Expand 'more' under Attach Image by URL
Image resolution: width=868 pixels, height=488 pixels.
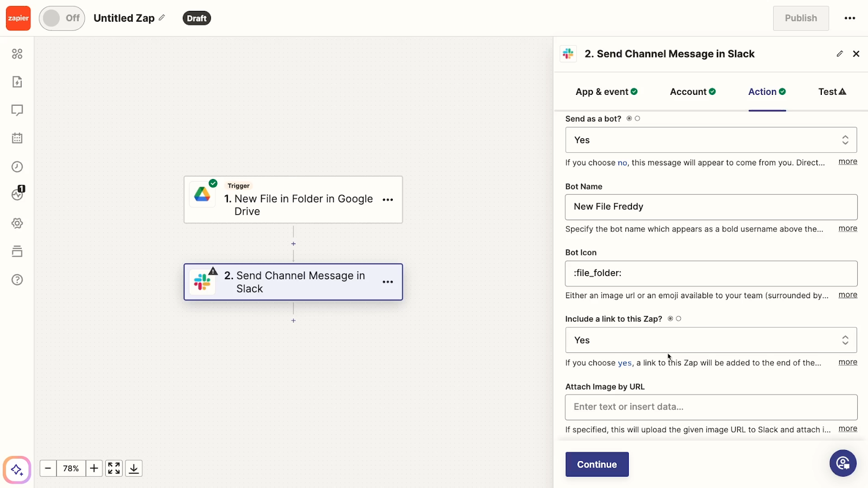848,429
